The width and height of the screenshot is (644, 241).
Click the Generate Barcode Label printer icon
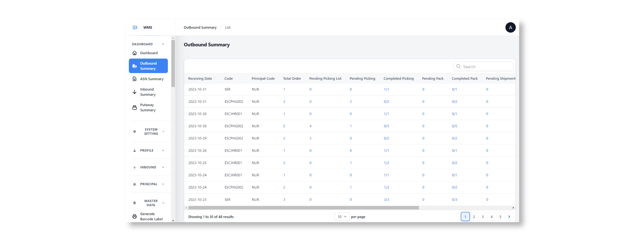(x=135, y=216)
